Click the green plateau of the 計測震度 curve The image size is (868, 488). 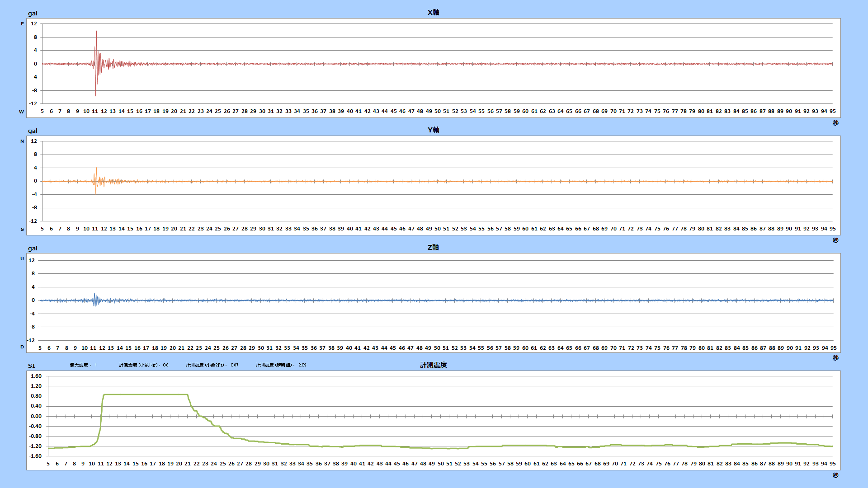pos(146,395)
